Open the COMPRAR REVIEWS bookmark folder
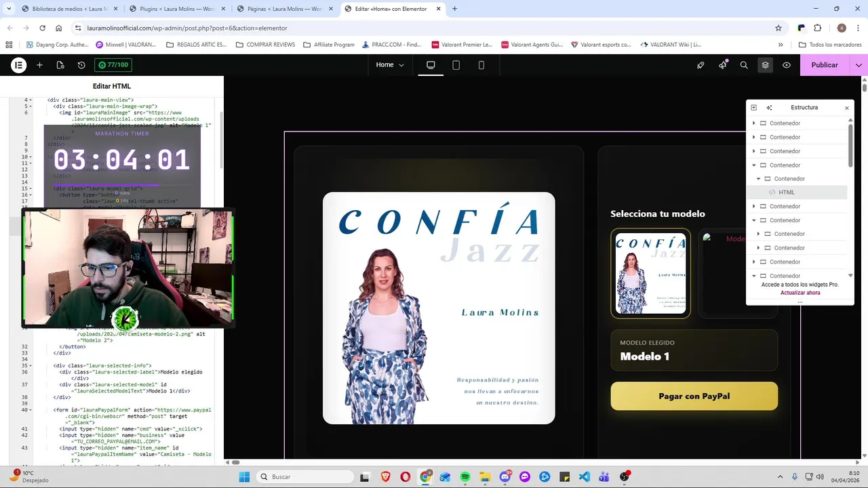Viewport: 868px width, 488px height. tap(265, 45)
